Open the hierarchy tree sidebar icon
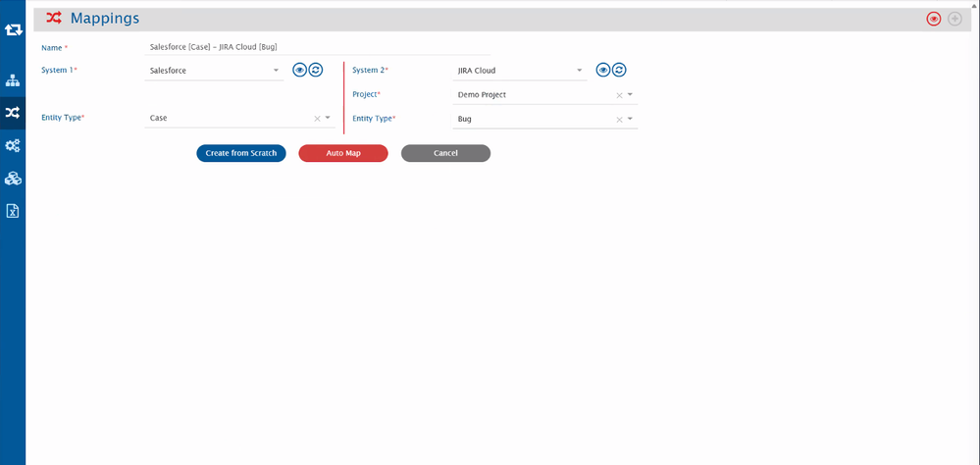The image size is (980, 465). point(13,80)
